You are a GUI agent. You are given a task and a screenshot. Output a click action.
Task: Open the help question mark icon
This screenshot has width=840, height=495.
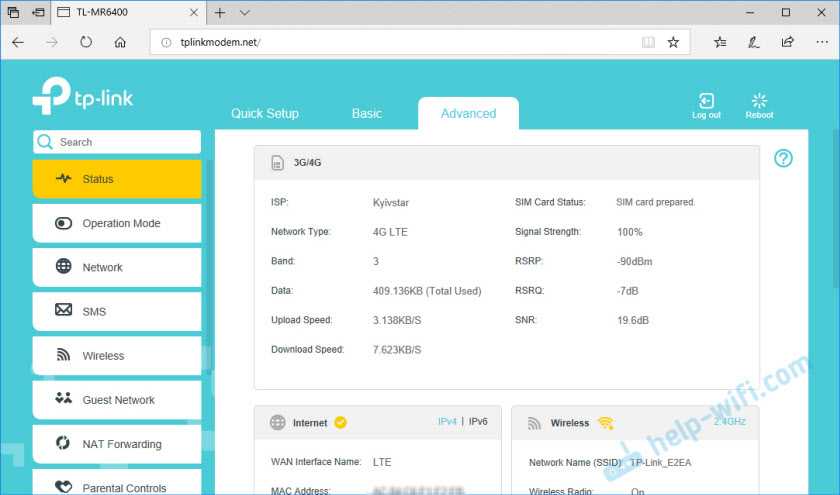pos(784,158)
